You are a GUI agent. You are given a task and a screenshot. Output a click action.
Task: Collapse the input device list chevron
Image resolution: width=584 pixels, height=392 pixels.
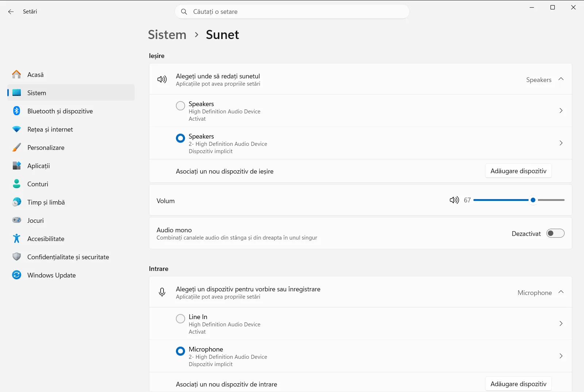pos(561,292)
